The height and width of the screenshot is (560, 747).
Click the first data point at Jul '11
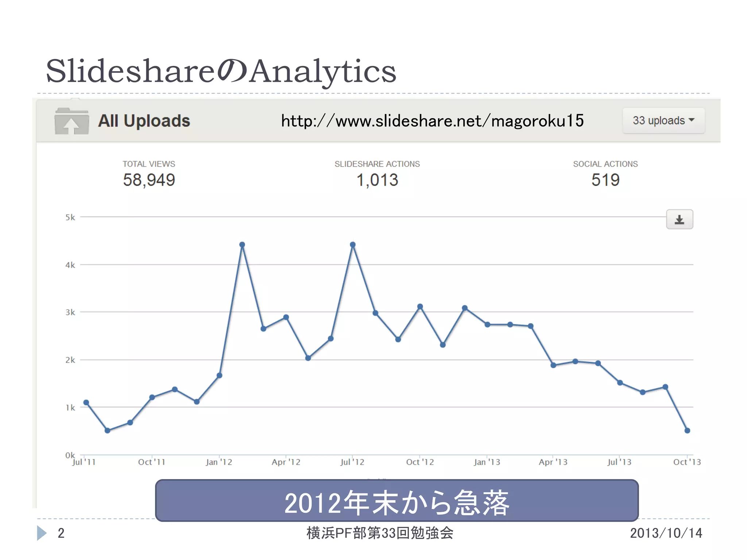[x=86, y=402]
